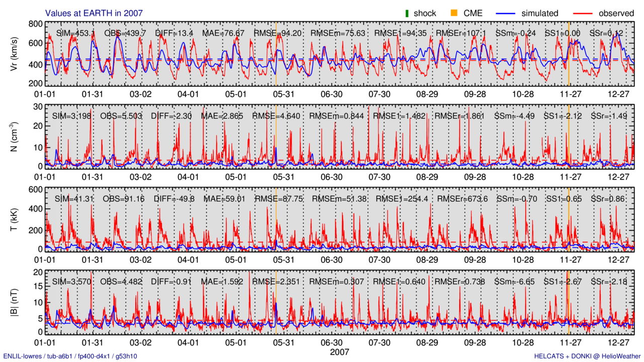Screen dimensions: 644x362
Task: Click the 'T (kK)' axis label
Action: (15, 220)
